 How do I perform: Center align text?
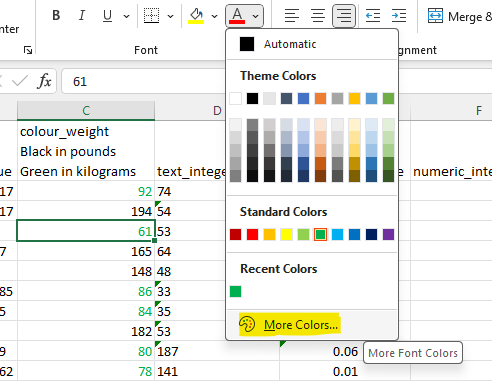pyautogui.click(x=318, y=16)
